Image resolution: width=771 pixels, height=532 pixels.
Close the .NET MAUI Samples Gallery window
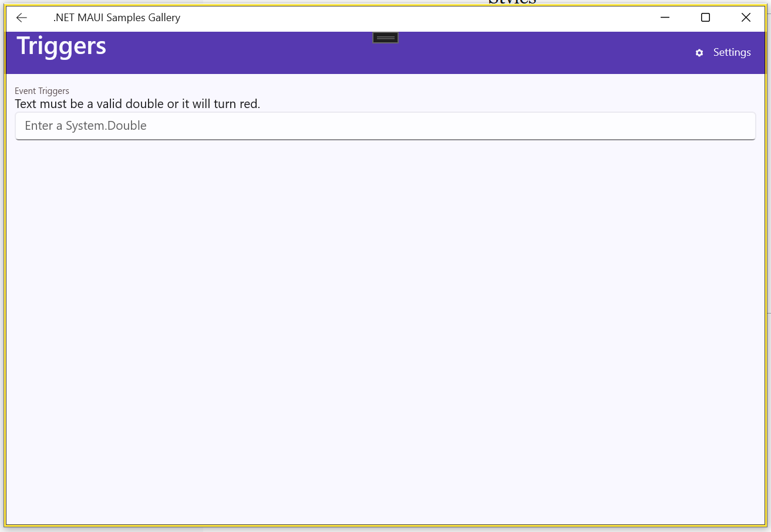[x=746, y=18]
